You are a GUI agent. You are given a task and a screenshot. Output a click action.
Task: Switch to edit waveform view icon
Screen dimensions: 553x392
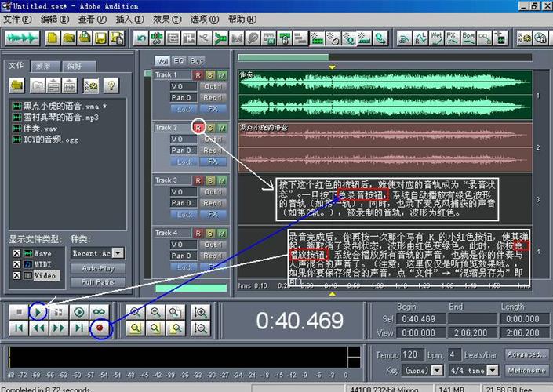(22, 38)
